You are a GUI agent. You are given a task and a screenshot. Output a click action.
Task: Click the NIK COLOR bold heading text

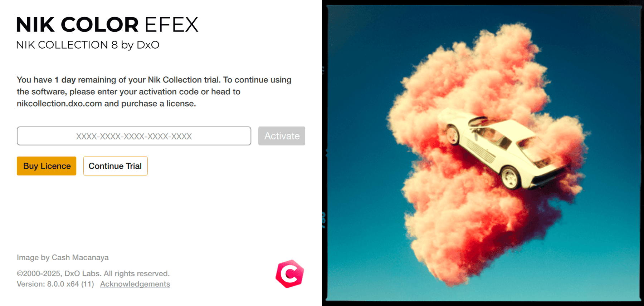[x=77, y=25]
